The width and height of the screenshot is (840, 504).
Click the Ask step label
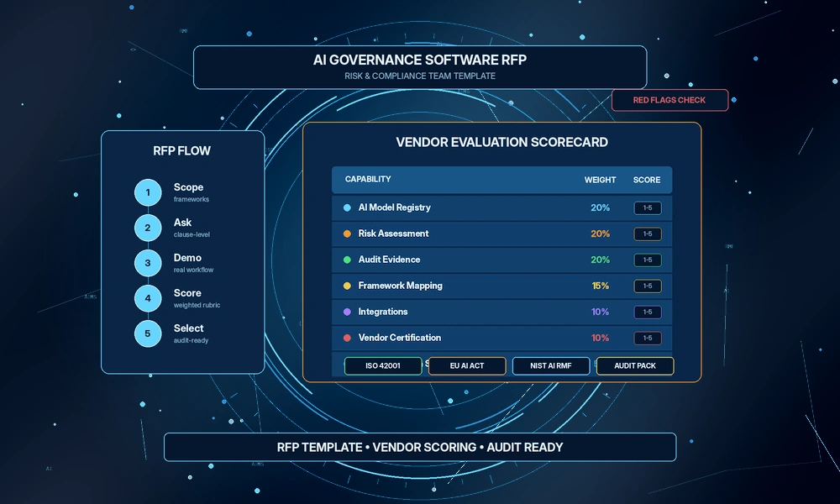(x=182, y=223)
